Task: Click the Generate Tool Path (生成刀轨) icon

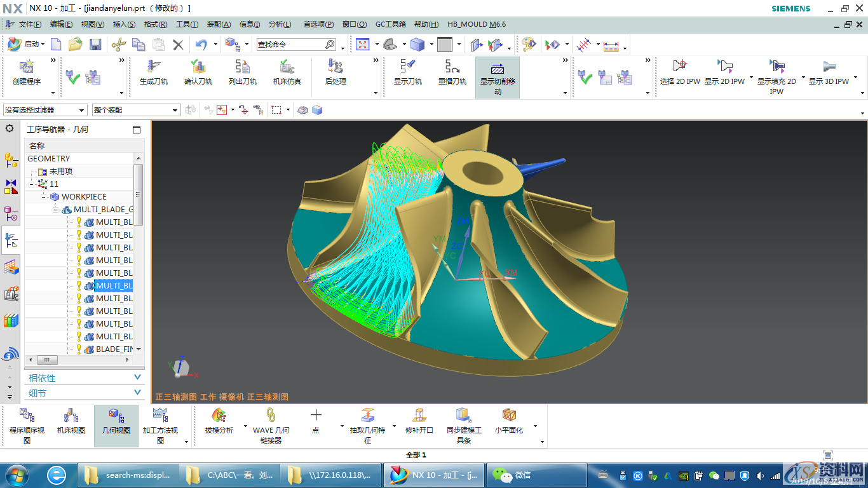Action: point(153,68)
